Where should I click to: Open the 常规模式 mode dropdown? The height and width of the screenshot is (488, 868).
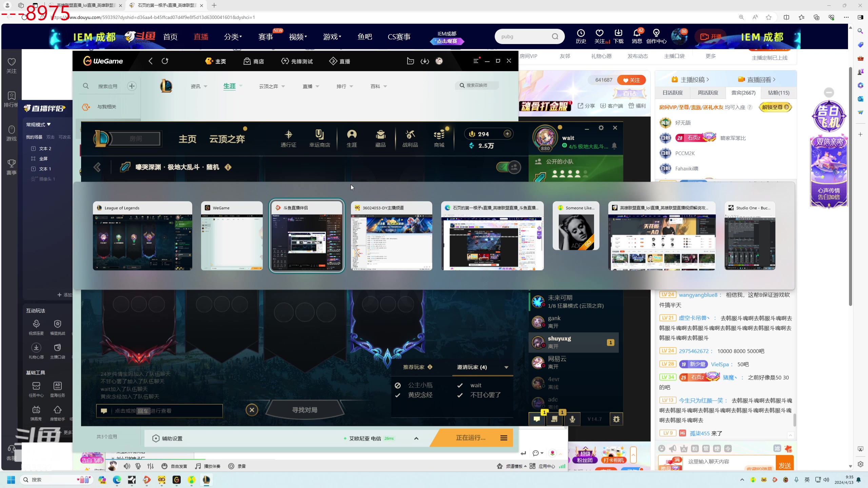[38, 125]
